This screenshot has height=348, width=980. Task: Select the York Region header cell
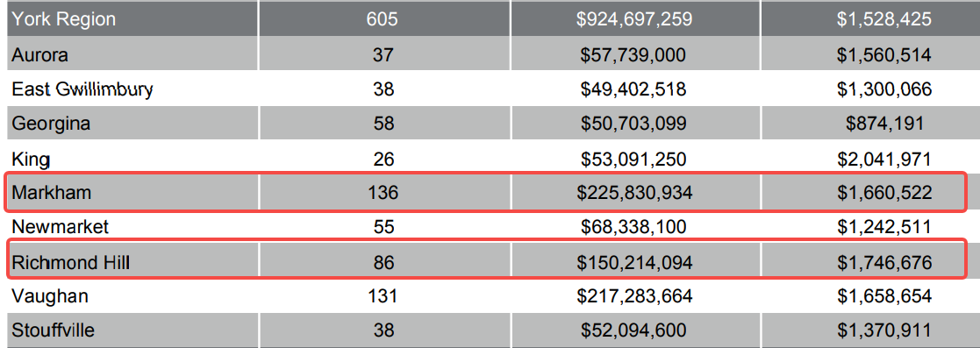[132, 18]
